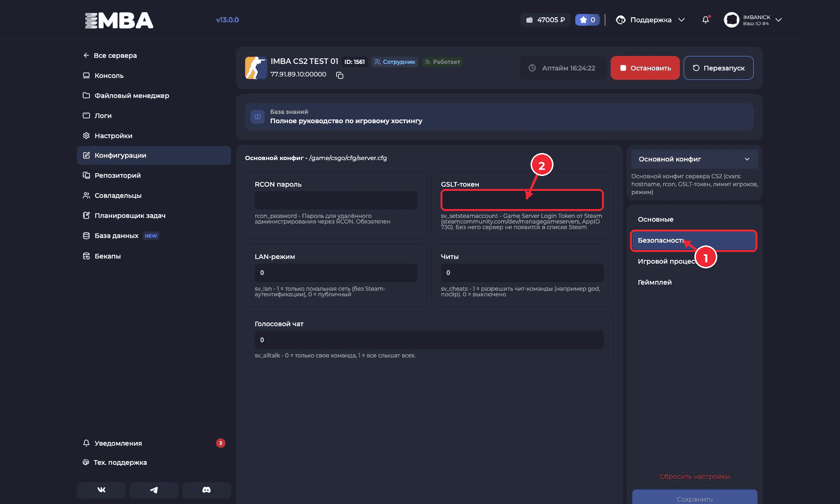Click Сбросить настройки link
Image resolution: width=840 pixels, height=504 pixels.
[694, 476]
